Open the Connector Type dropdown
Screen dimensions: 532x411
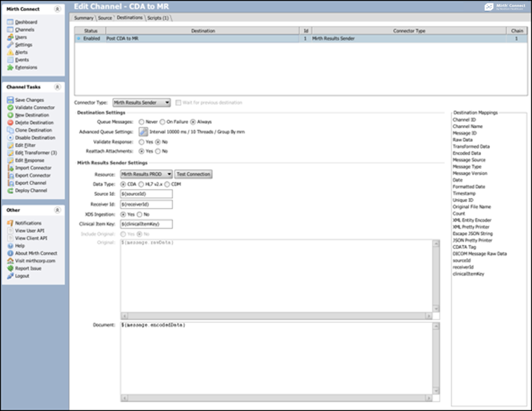[x=142, y=103]
